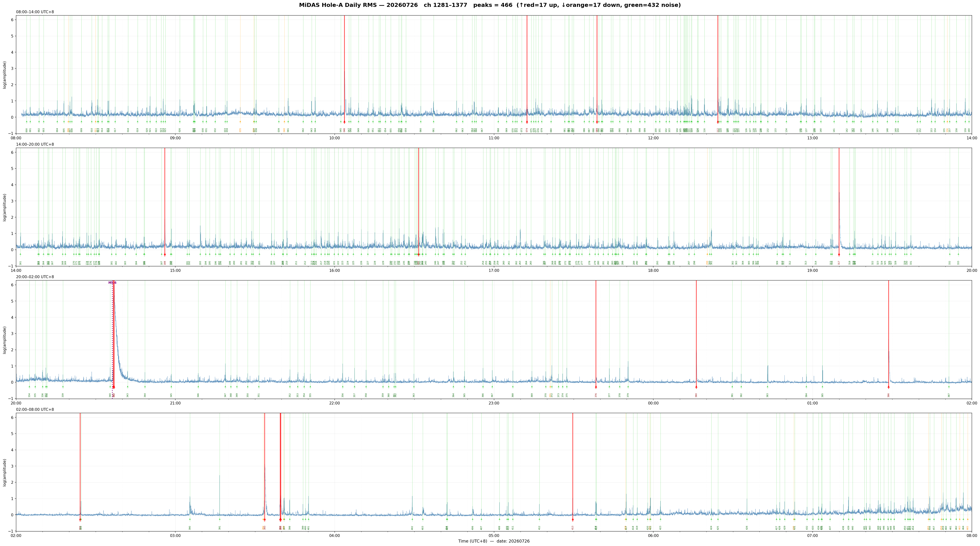Click the green peak number 390
The width and height of the screenshot is (980, 546).
point(190,528)
